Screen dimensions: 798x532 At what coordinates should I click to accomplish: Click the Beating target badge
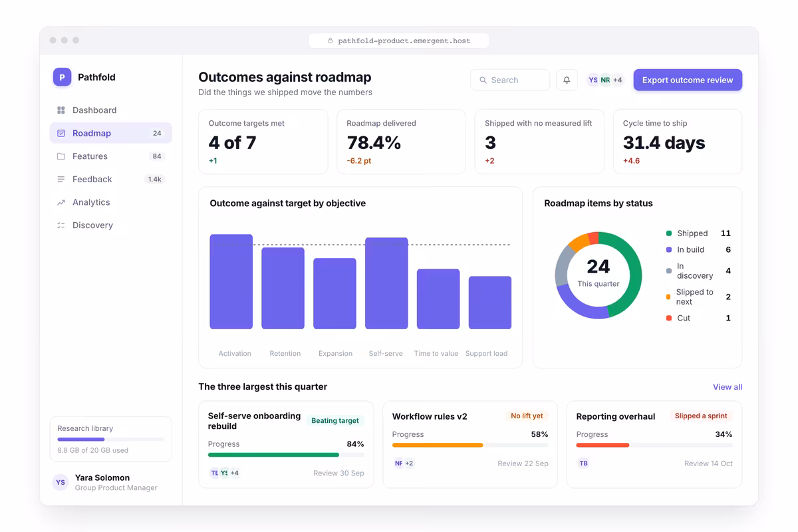(x=335, y=420)
